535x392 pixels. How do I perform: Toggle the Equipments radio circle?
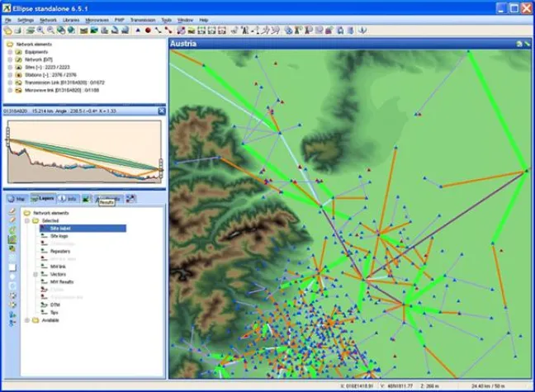point(10,52)
